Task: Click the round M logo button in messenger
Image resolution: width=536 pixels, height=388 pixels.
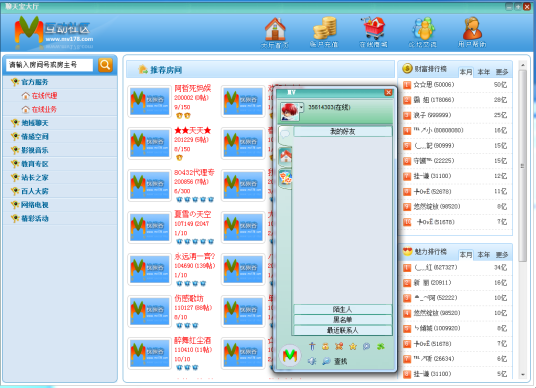Action: coord(290,355)
